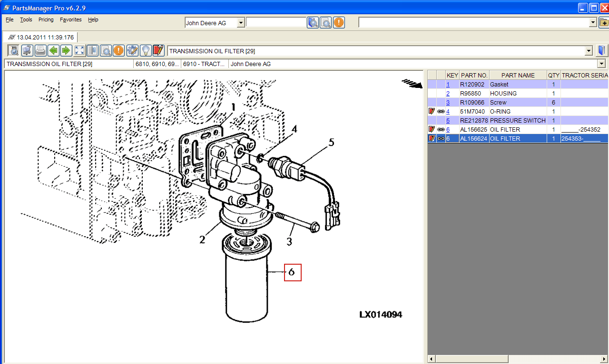Click key link 6 on the AL156625 row
Screen dimensions: 609x364
pos(448,129)
